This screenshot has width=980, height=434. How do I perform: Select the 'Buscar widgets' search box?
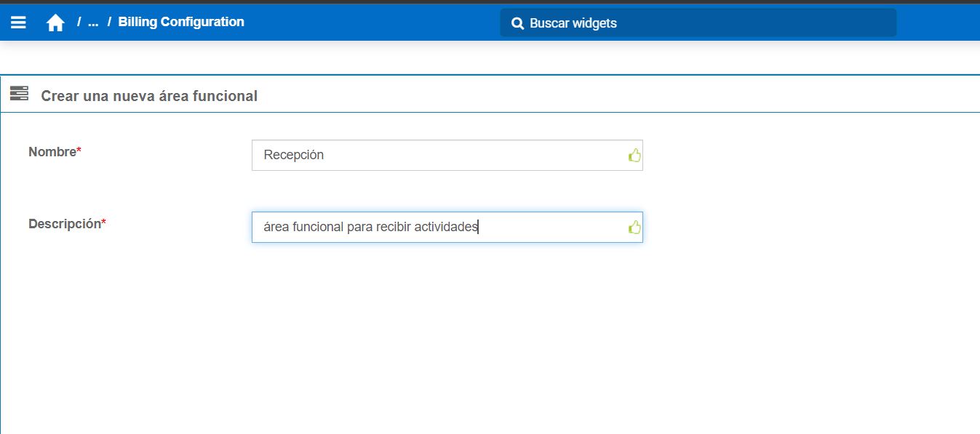[698, 23]
